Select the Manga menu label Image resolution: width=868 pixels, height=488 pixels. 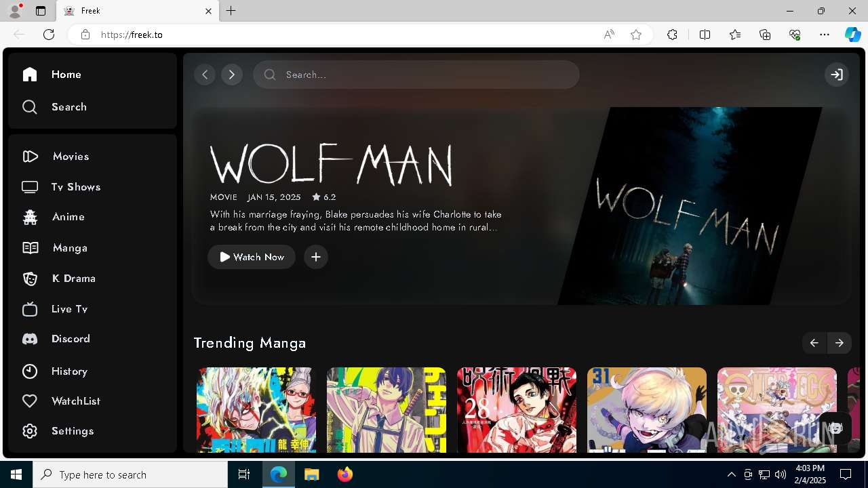tap(70, 248)
